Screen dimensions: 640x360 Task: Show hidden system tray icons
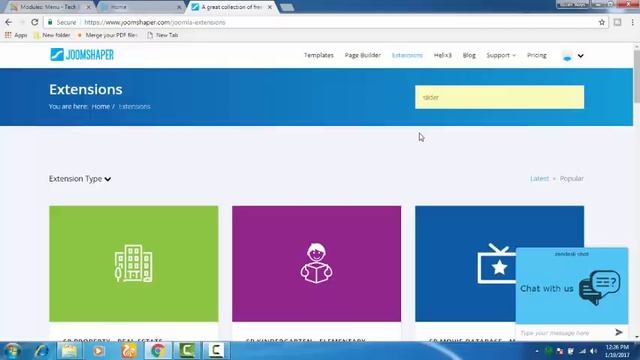click(x=537, y=351)
